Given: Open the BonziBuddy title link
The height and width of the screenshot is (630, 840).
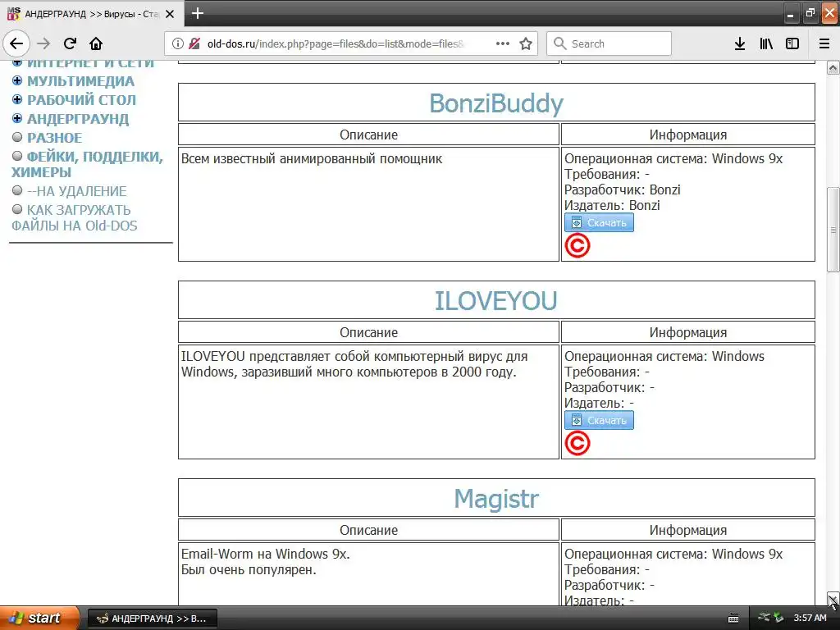Looking at the screenshot, I should [496, 103].
